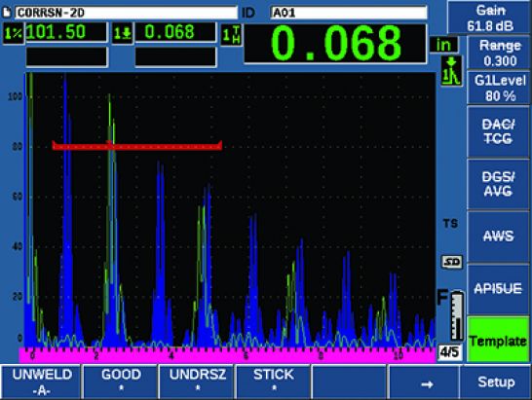Click the gate 1 depth arrow icon

(122, 33)
